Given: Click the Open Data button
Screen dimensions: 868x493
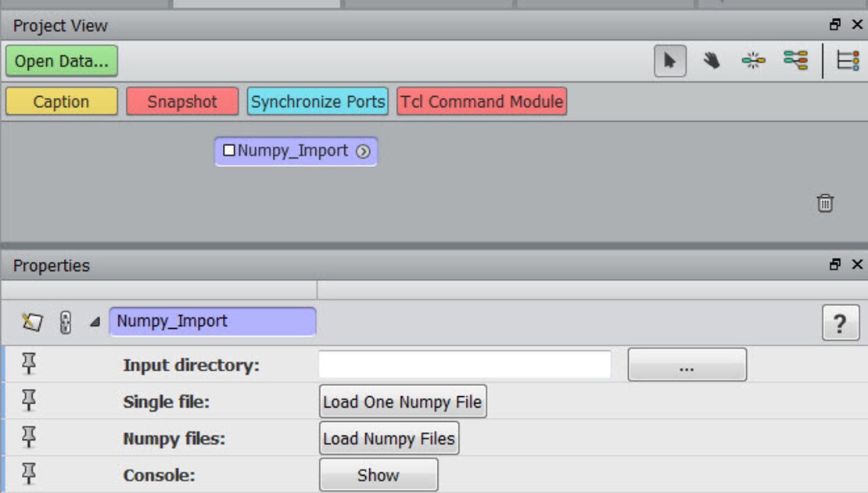Looking at the screenshot, I should click(62, 61).
